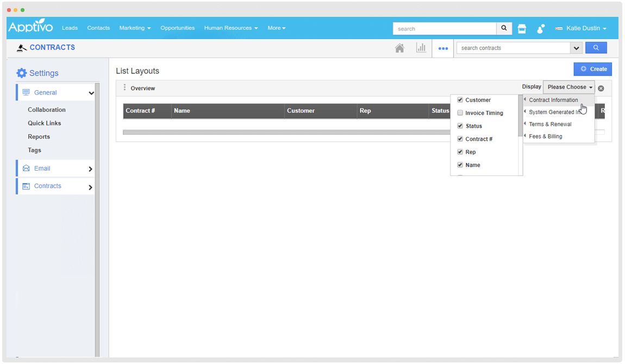
Task: Choose Fees & Billing menu entry
Action: tap(546, 136)
